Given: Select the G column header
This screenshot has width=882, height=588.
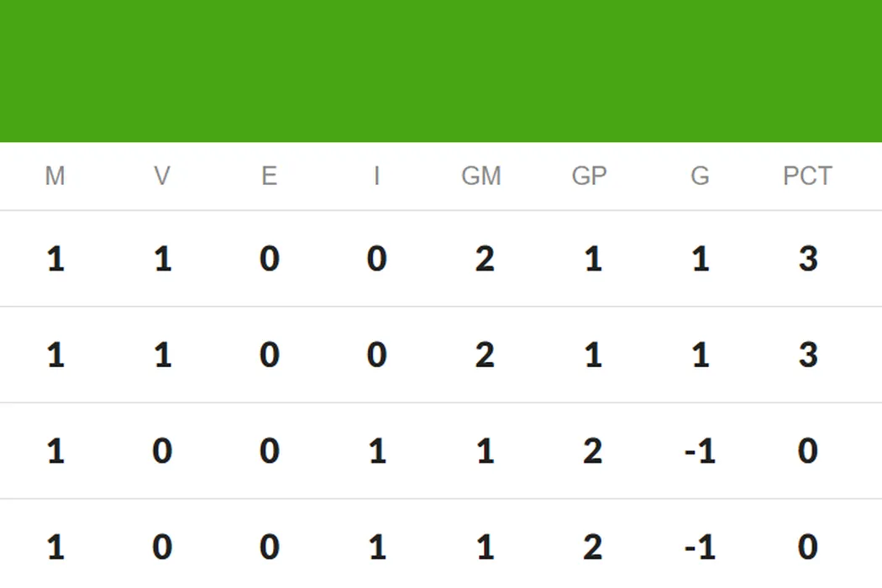Looking at the screenshot, I should (x=700, y=176).
